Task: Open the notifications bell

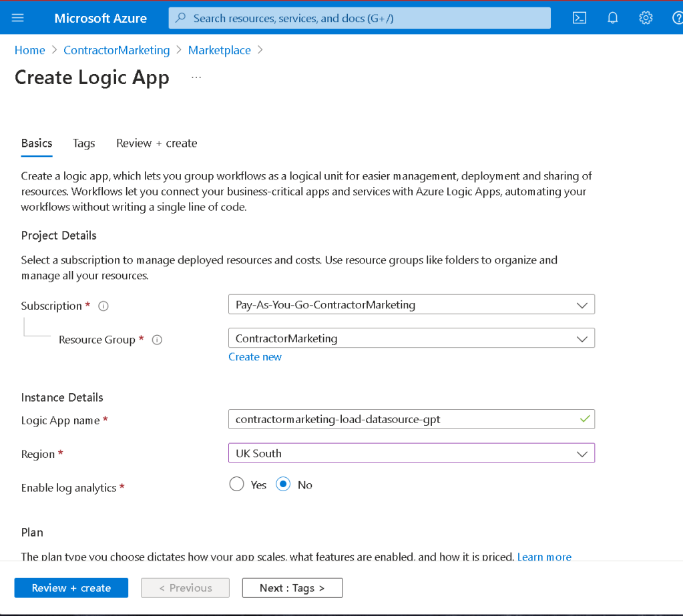Action: coord(612,18)
